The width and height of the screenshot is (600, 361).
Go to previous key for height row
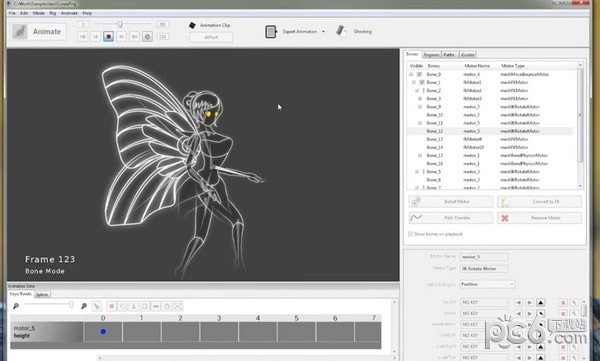518,302
